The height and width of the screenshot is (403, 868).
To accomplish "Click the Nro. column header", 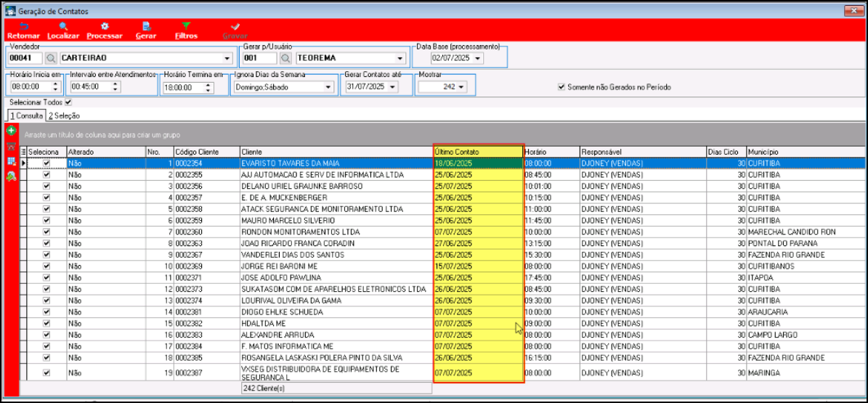I will coord(159,152).
